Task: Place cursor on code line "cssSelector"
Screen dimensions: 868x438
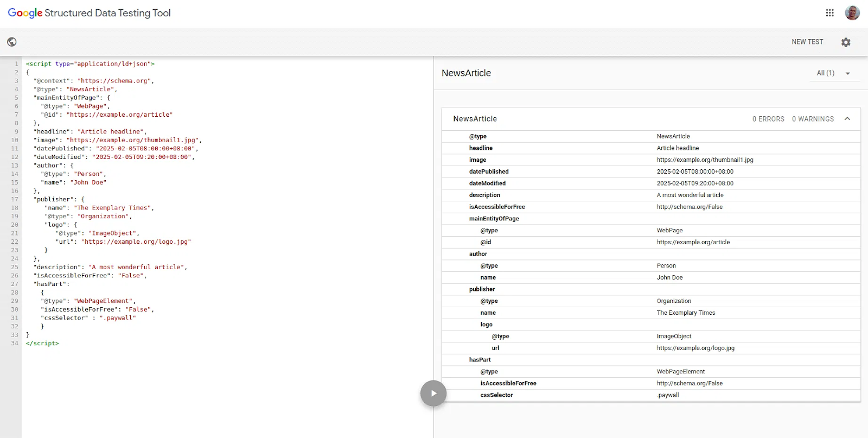Action: (x=88, y=318)
